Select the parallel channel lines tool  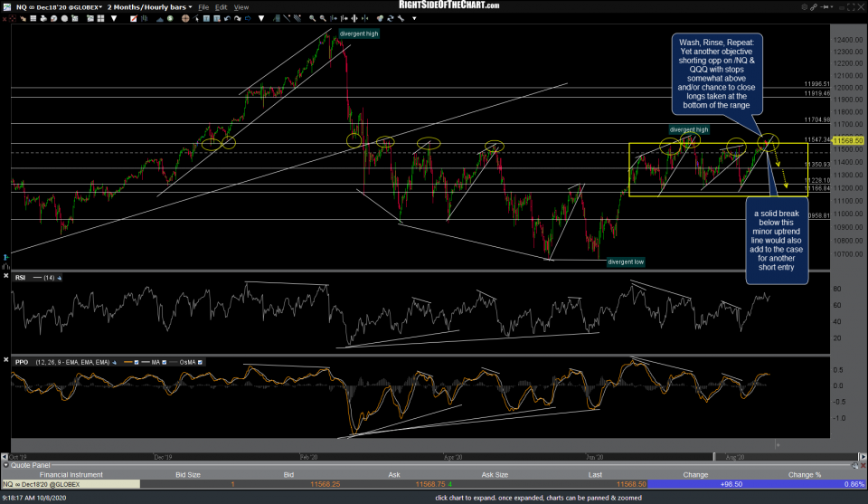pyautogui.click(x=297, y=18)
